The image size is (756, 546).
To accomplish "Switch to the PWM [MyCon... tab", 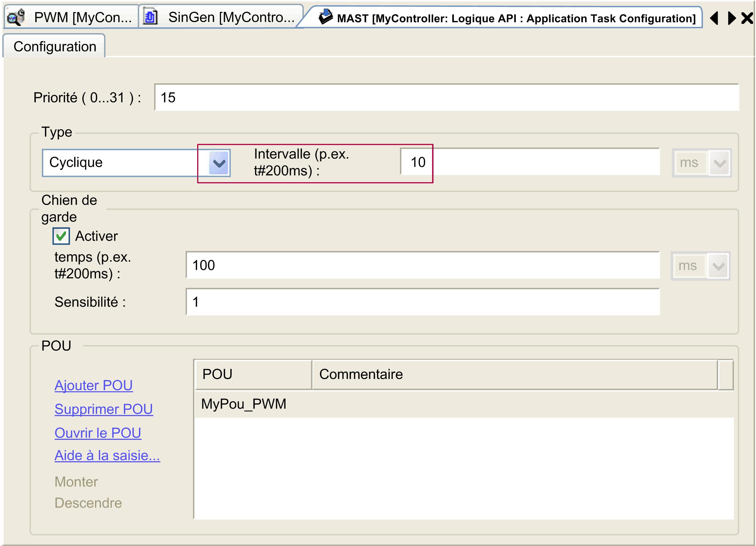I will click(71, 17).
